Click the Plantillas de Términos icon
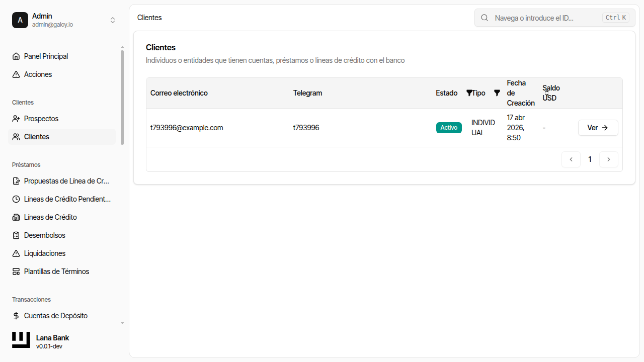 (x=16, y=271)
